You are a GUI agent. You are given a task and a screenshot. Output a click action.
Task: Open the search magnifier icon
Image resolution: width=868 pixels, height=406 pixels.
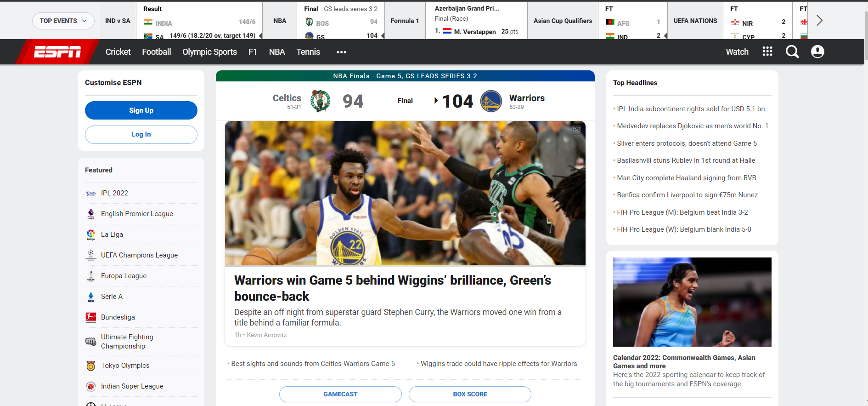(792, 52)
